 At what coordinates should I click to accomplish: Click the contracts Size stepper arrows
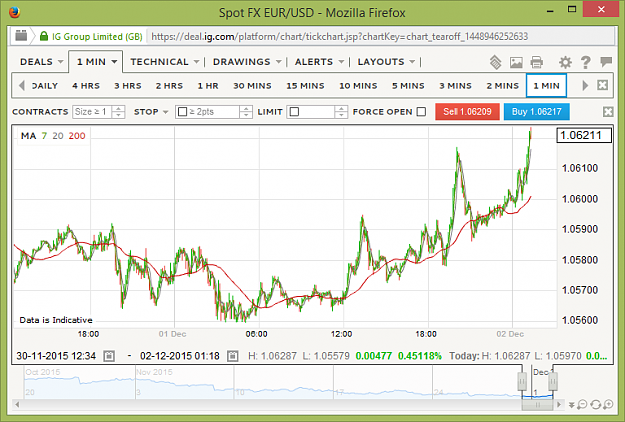click(118, 112)
